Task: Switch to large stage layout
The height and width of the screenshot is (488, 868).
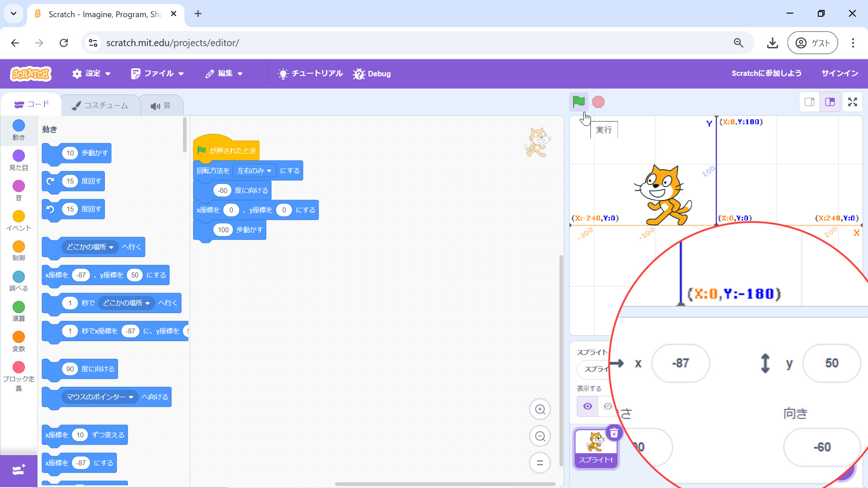Action: pos(830,102)
